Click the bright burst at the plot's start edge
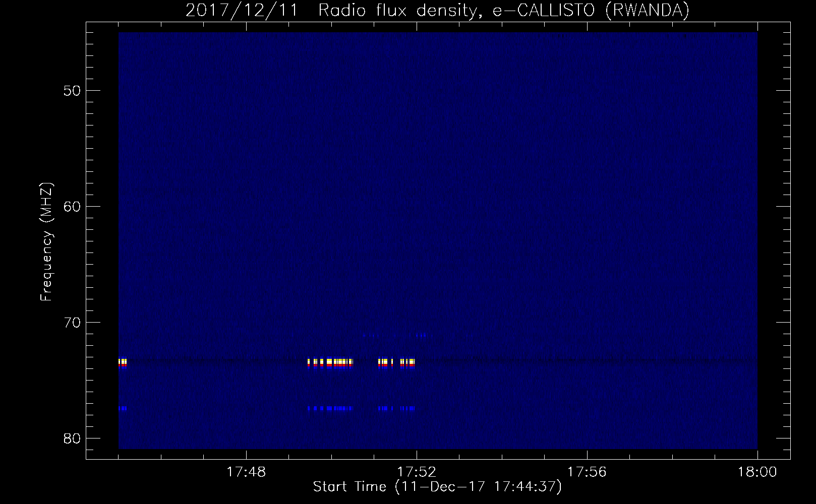 [123, 363]
